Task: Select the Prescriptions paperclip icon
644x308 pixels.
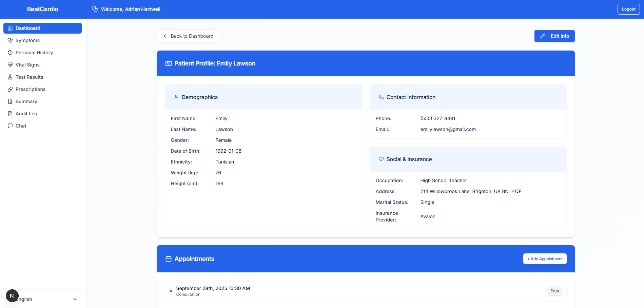Action: (10, 89)
